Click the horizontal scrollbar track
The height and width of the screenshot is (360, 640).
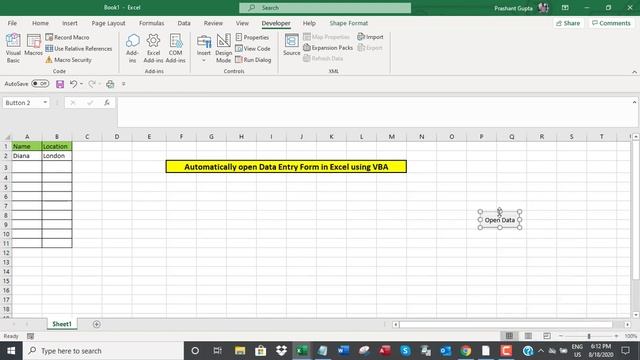(x=506, y=324)
